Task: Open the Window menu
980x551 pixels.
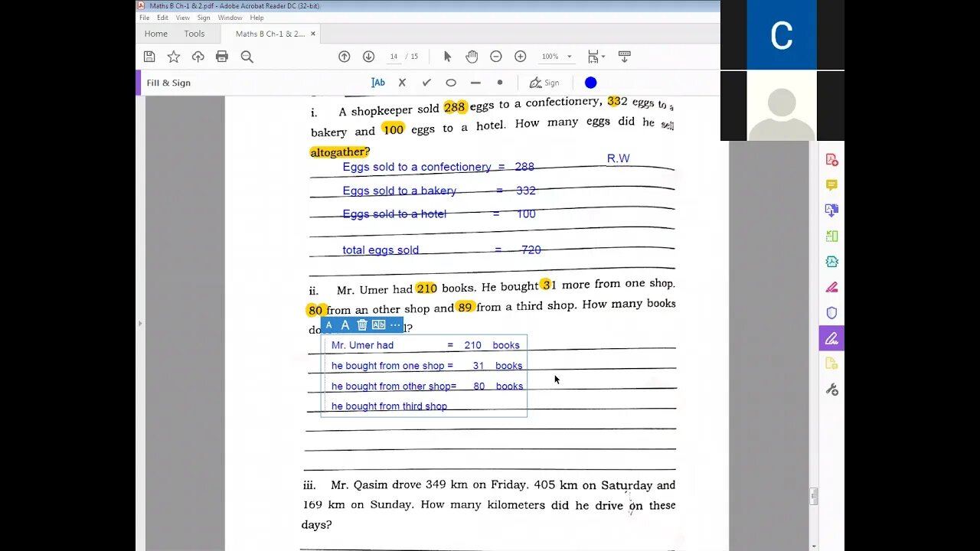Action: click(x=230, y=18)
